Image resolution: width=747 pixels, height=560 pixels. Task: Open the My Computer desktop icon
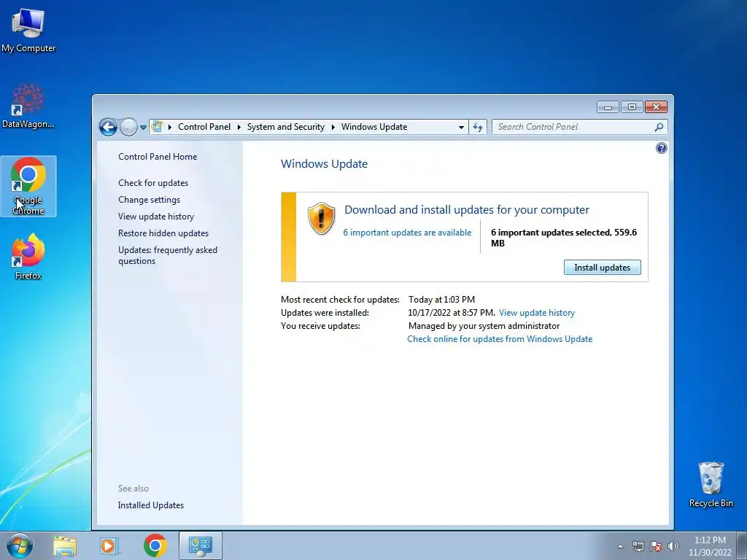click(x=28, y=30)
